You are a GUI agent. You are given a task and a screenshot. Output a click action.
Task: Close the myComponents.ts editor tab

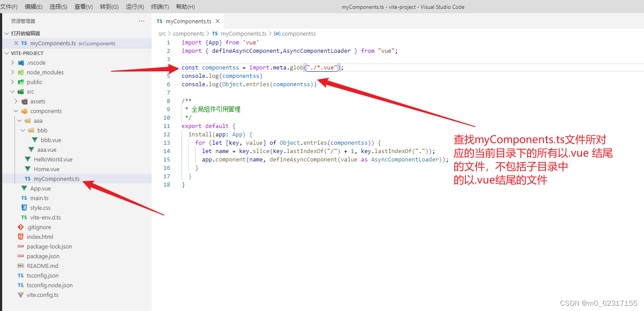pos(217,21)
